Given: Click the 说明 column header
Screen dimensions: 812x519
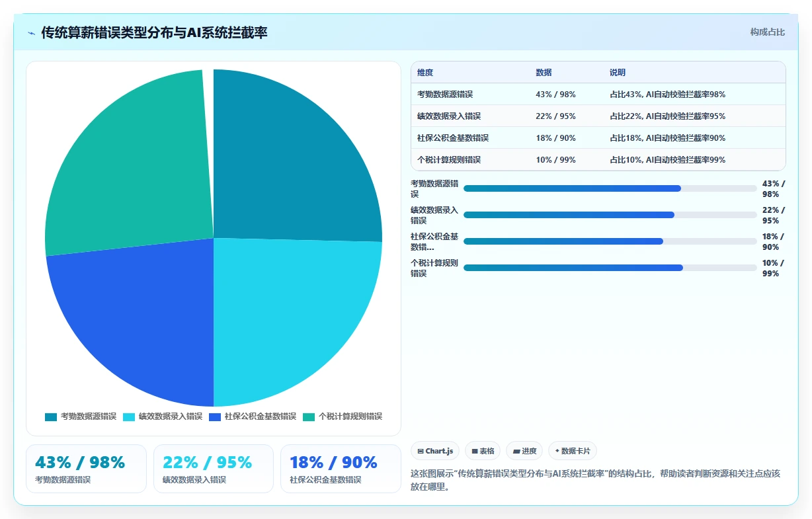Looking at the screenshot, I should tap(618, 73).
